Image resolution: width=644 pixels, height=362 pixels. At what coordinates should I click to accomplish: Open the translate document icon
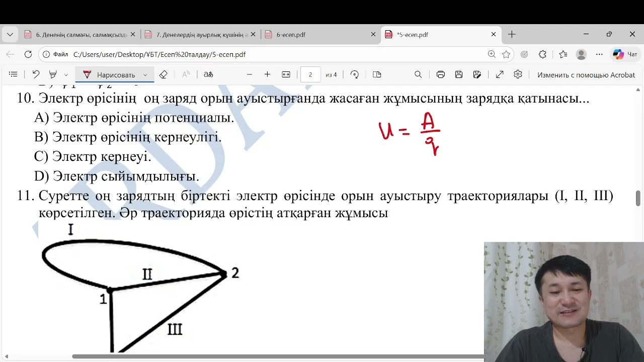click(x=208, y=74)
